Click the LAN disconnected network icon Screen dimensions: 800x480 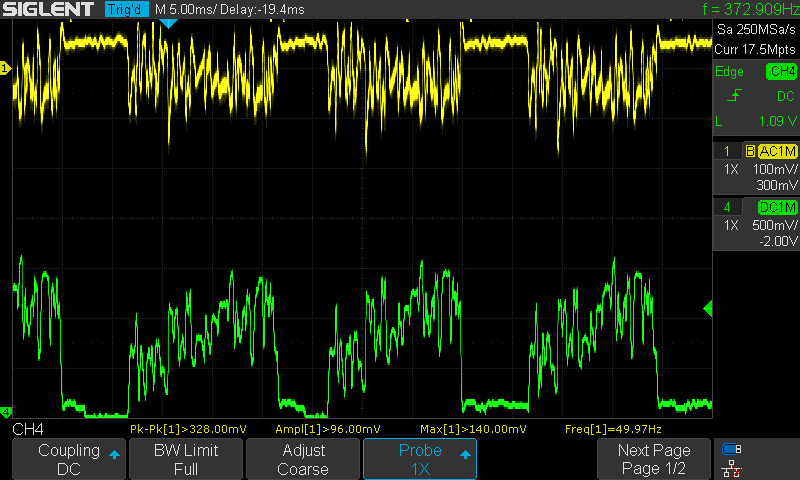(732, 468)
